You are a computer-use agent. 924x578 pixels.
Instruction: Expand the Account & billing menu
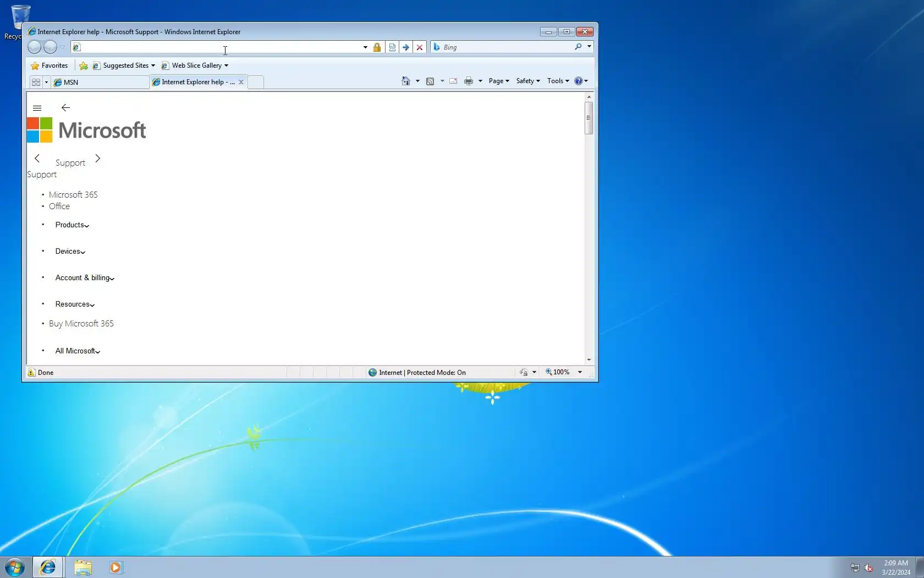coord(85,278)
